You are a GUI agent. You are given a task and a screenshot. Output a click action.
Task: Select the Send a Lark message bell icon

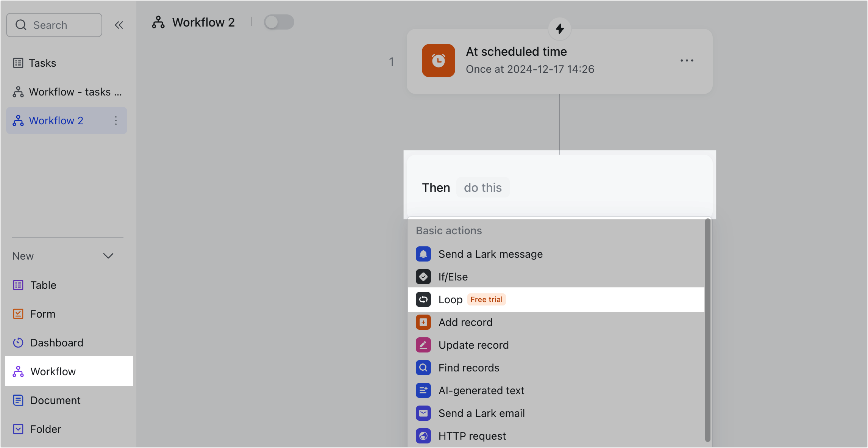(x=423, y=254)
